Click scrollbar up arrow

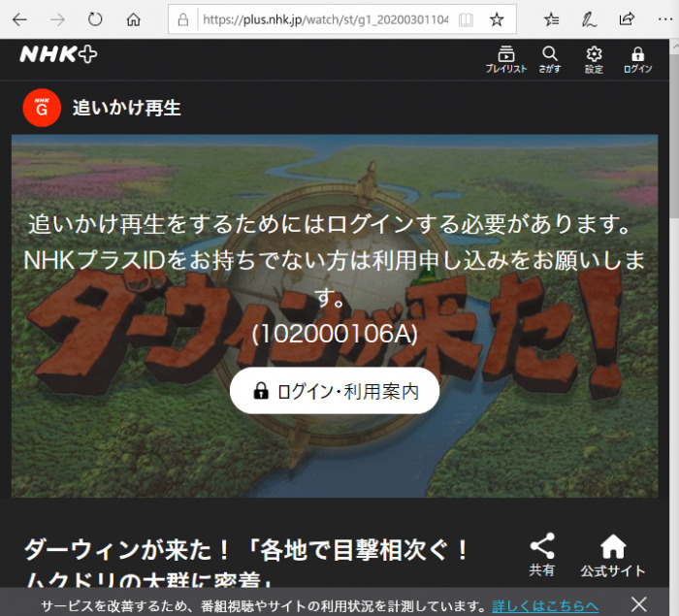pos(675,46)
